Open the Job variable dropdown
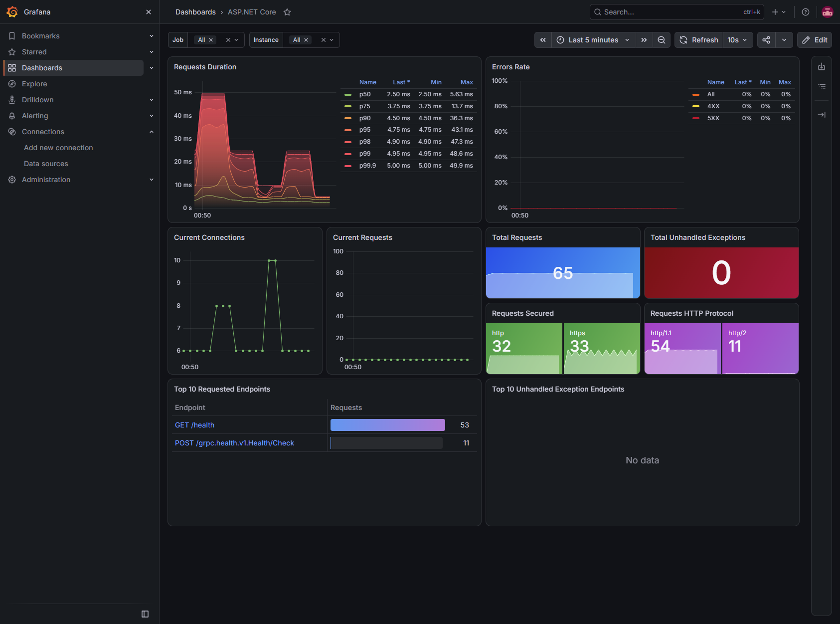The height and width of the screenshot is (624, 840). point(236,40)
